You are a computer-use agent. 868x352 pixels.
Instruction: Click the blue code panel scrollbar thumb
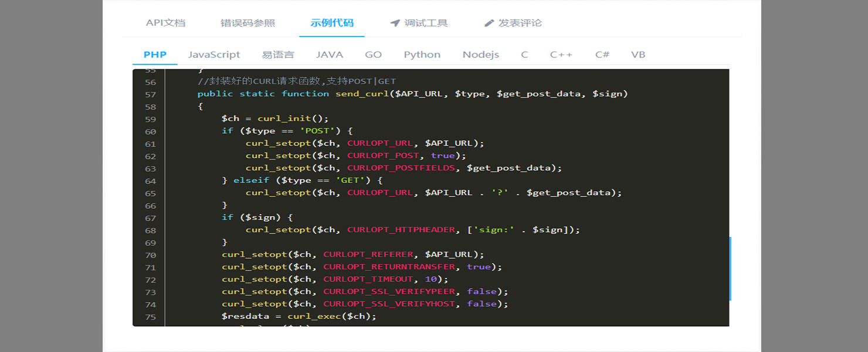click(x=730, y=269)
